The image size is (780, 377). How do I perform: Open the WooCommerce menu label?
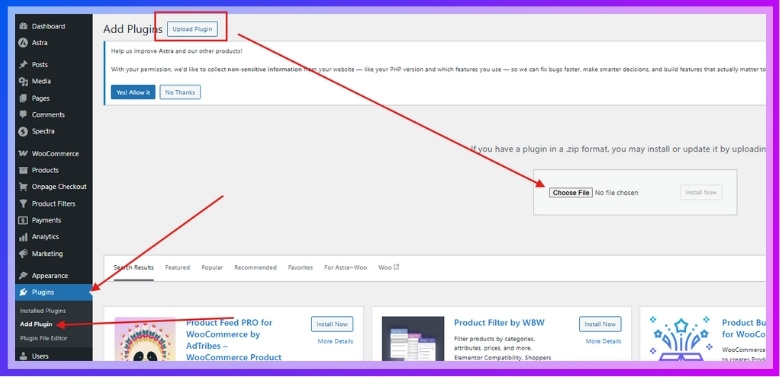(55, 154)
